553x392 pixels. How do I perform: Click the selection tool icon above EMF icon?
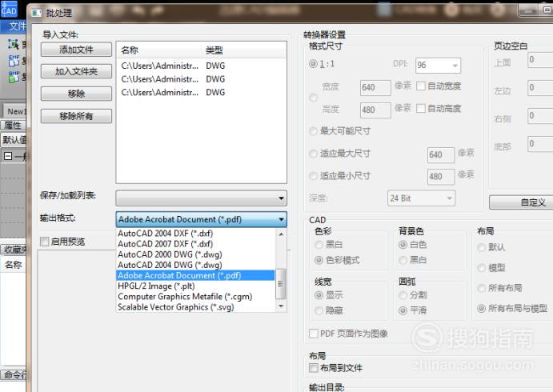[14, 45]
